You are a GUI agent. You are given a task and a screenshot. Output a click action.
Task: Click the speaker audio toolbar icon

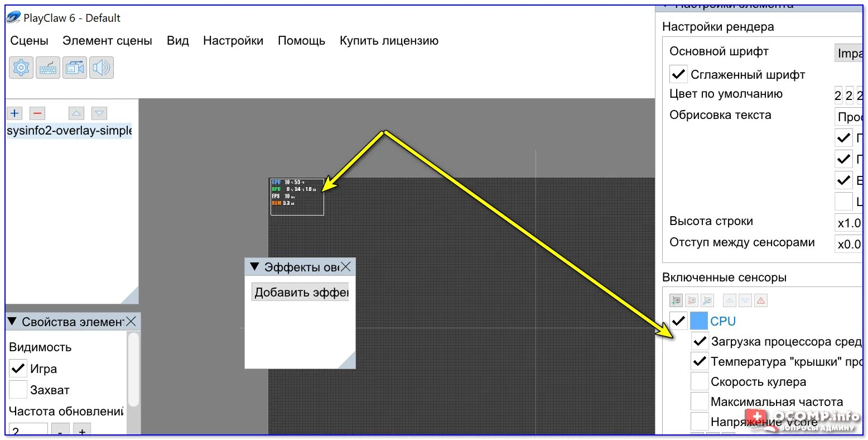tap(102, 68)
